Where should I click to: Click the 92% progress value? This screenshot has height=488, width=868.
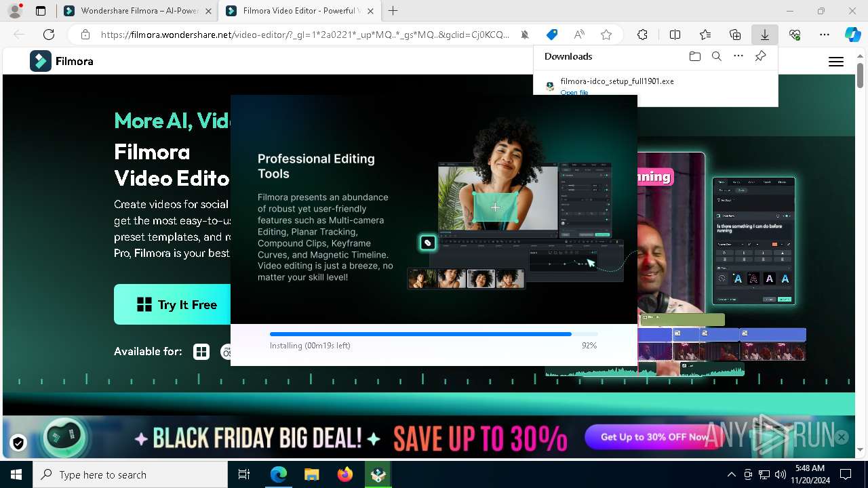coord(589,346)
